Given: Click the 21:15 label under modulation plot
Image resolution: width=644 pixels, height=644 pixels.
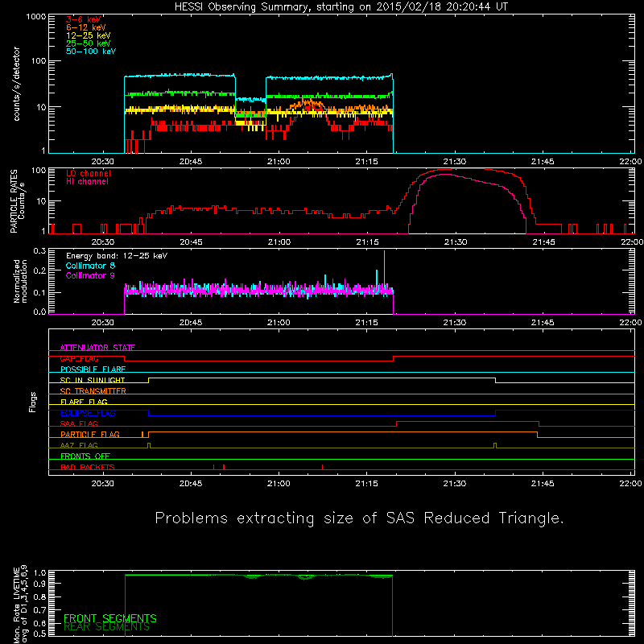Looking at the screenshot, I should tap(366, 323).
